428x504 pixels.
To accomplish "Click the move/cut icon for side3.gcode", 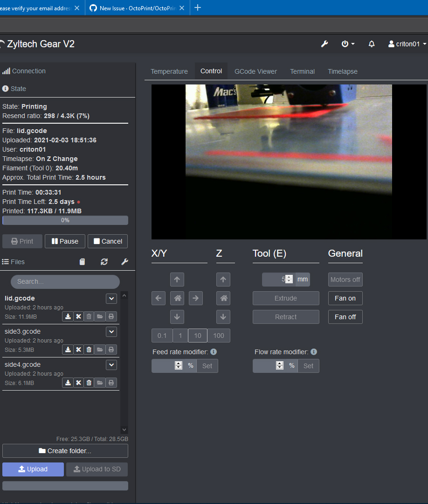I will [x=78, y=350].
